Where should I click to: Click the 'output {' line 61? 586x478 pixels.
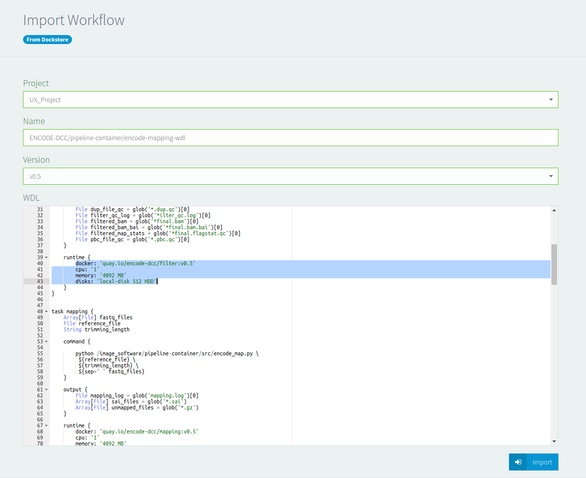75,389
